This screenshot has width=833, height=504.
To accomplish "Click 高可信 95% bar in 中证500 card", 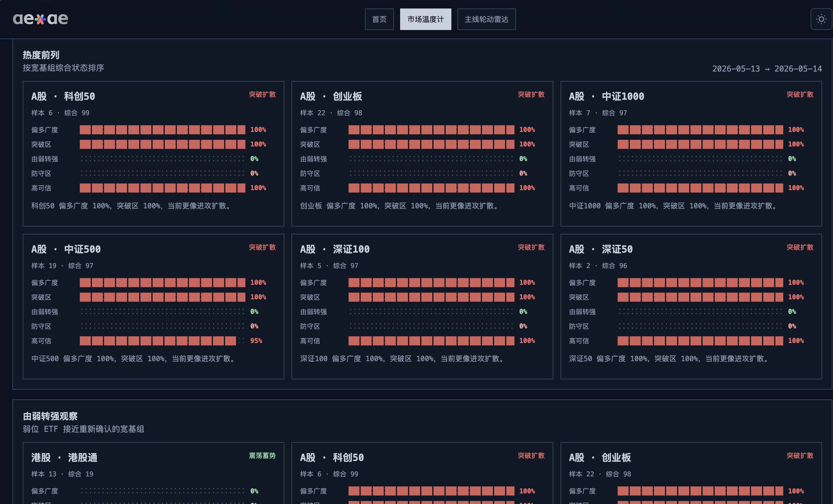I will coord(163,341).
